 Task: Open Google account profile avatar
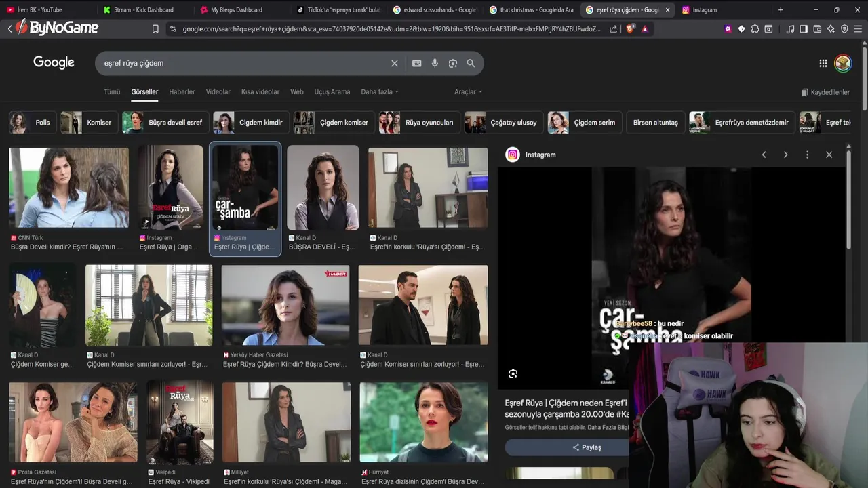843,63
